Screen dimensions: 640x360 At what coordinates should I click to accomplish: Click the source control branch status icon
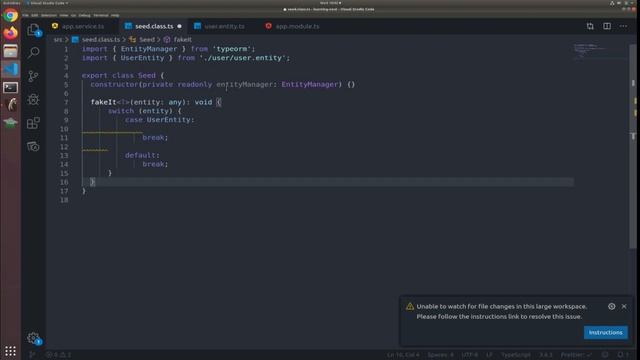[x=32, y=355]
